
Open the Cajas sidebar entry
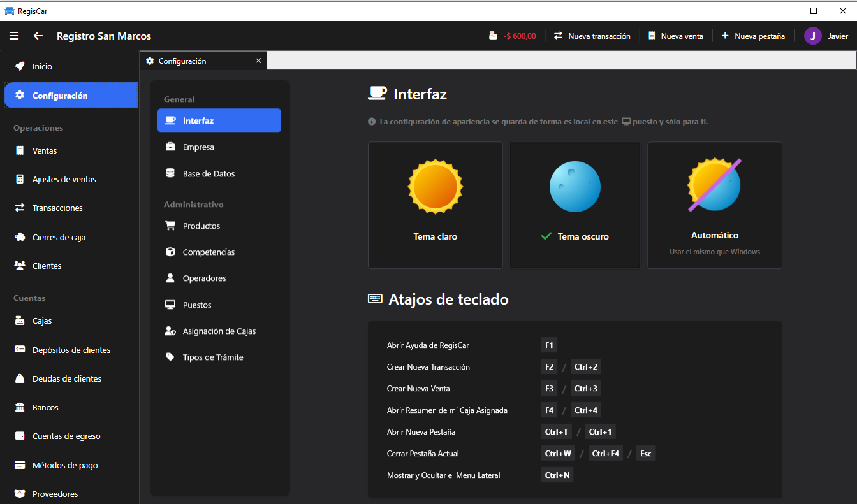[70, 321]
